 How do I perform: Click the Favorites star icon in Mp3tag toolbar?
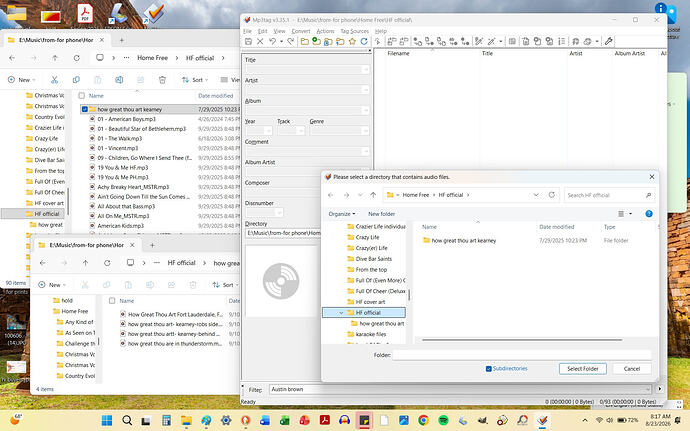[x=352, y=41]
